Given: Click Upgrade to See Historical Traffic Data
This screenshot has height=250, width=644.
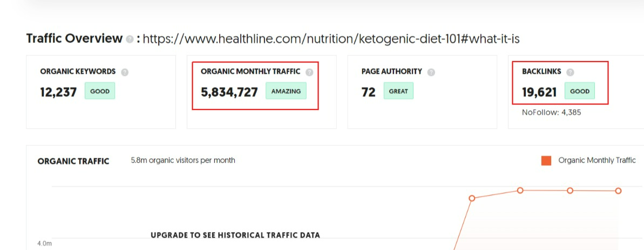Looking at the screenshot, I should coord(235,235).
